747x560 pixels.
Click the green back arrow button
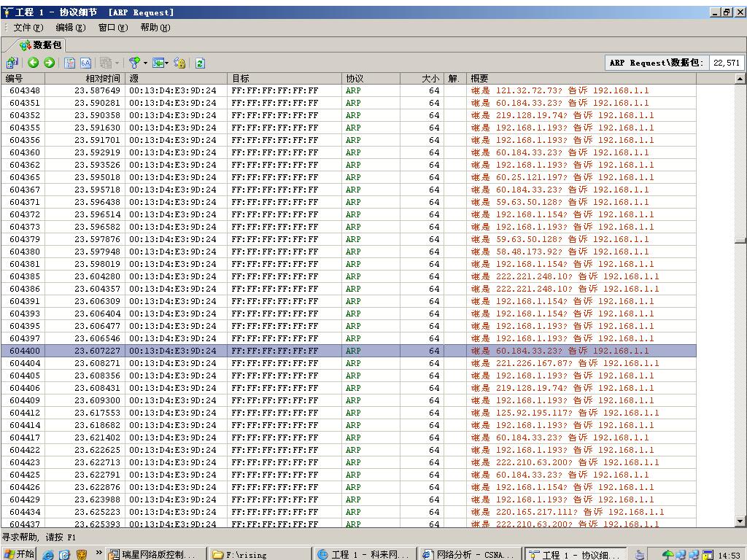(33, 63)
